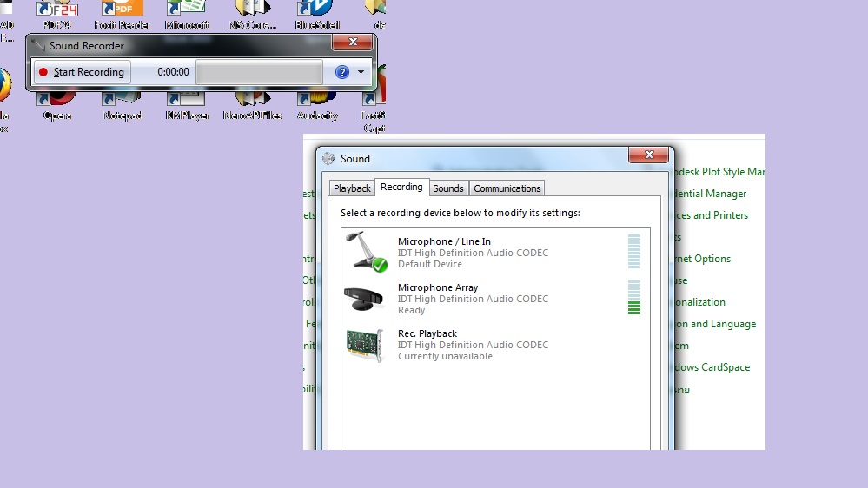Screen dimensions: 868x488
Task: Click the Sound Recorder audio level meter
Action: pos(259,72)
